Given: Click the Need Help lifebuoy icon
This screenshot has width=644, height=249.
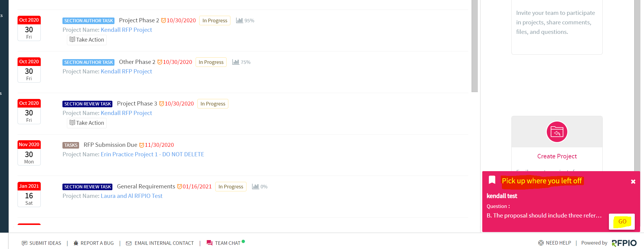Looking at the screenshot, I should 541,243.
